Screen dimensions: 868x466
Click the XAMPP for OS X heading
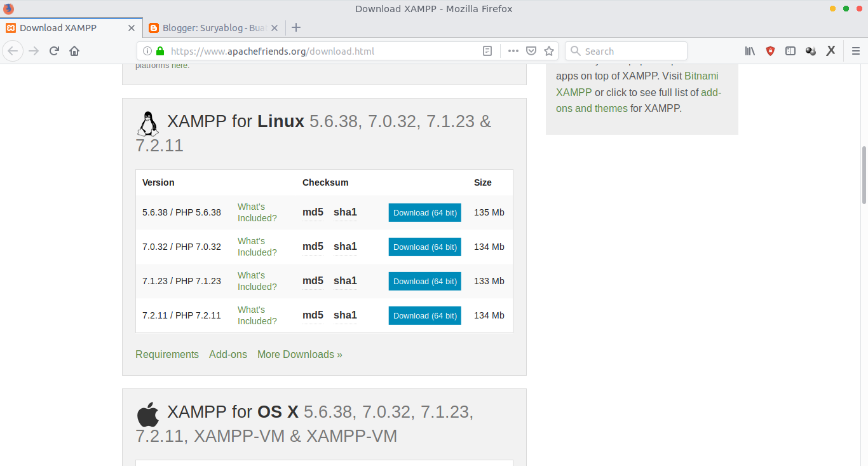click(x=304, y=423)
